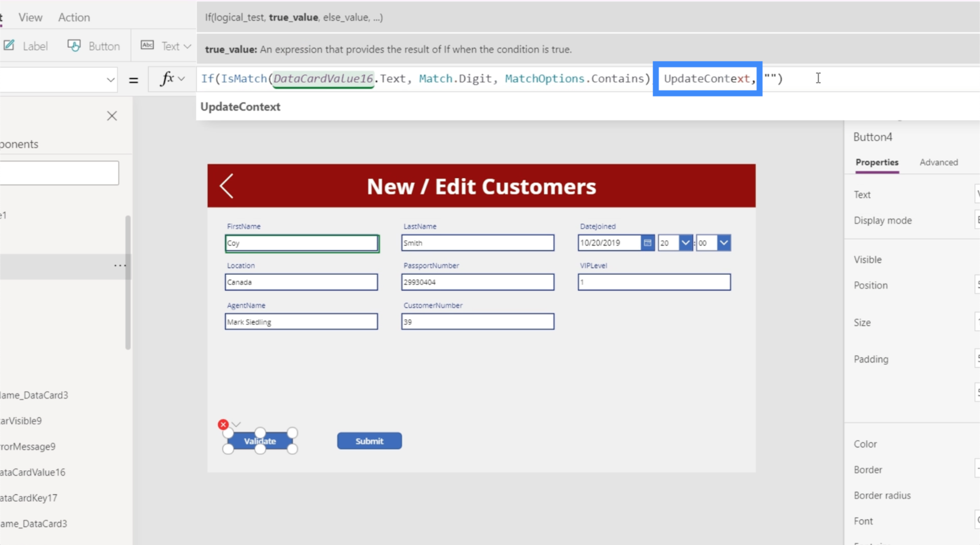
Task: Click the New / Edit Customers title
Action: (x=481, y=187)
